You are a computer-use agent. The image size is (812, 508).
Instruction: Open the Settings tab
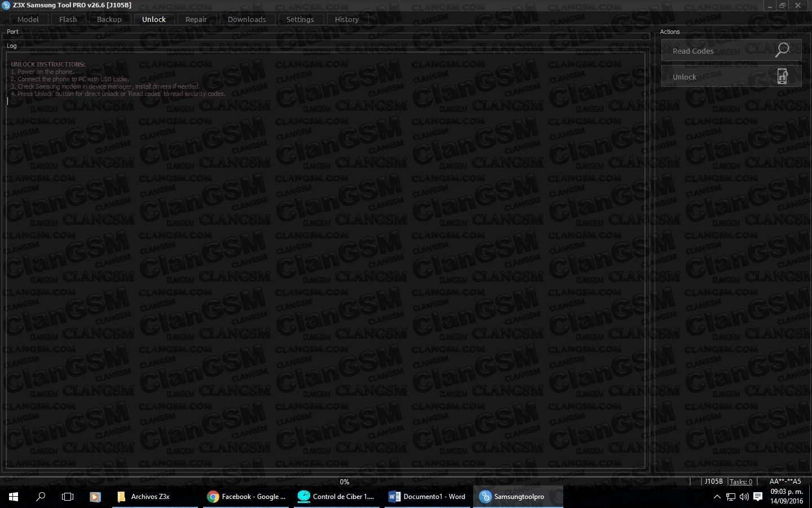[300, 19]
